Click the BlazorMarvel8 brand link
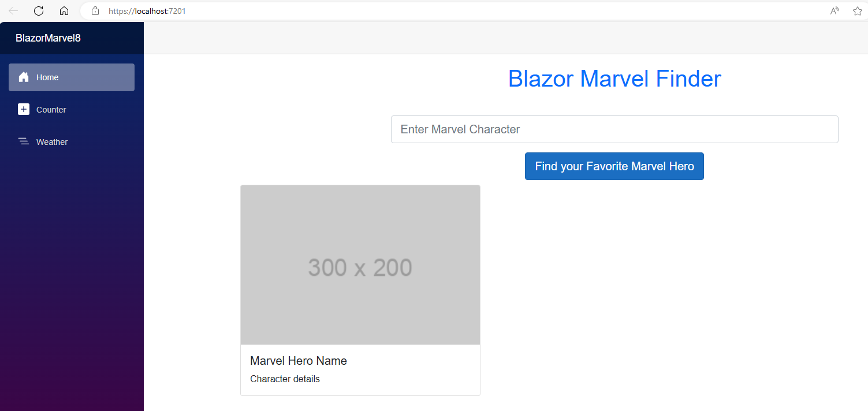The width and height of the screenshot is (868, 411). [x=48, y=38]
